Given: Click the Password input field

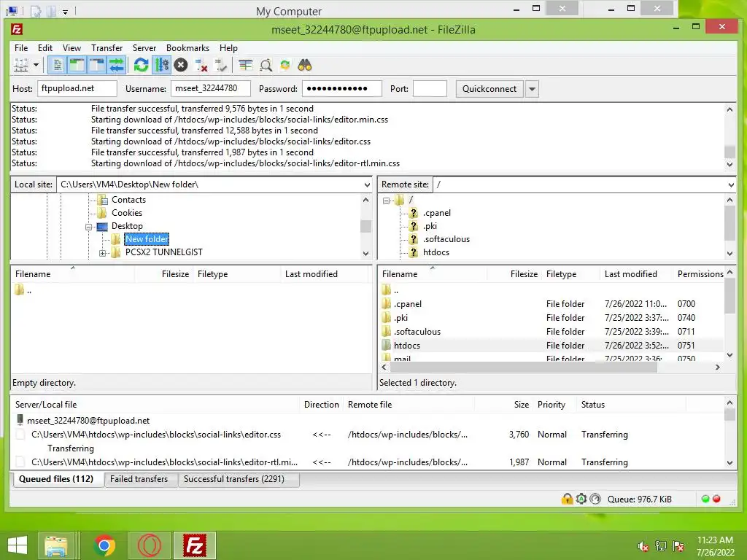Looking at the screenshot, I should coord(341,88).
